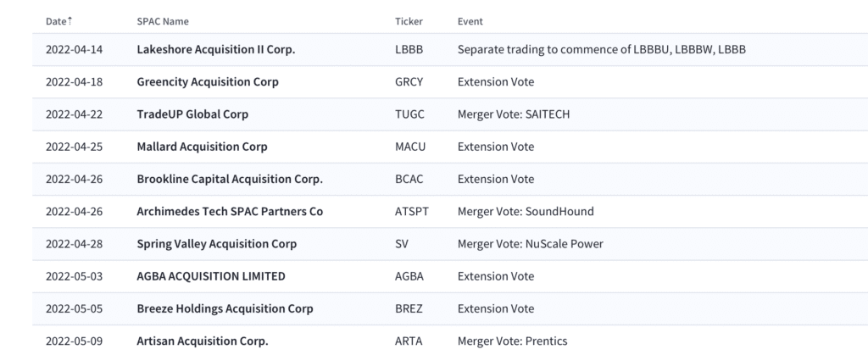Viewport: 868px width, 355px height.
Task: Select Archimedes Tech SPAC Partners Co
Action: coord(230,211)
